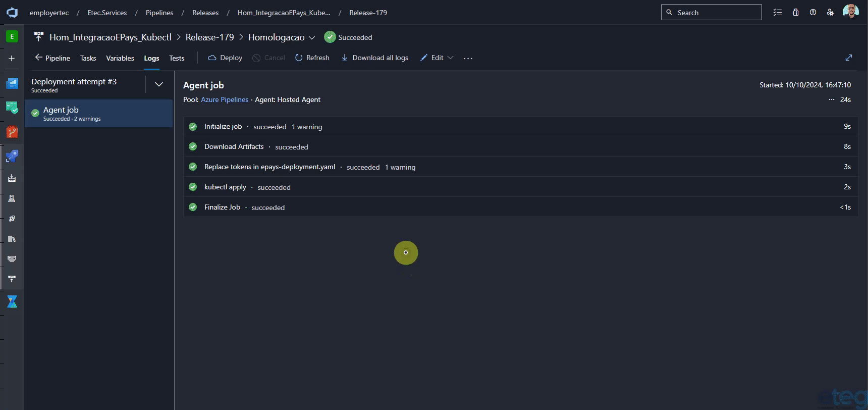This screenshot has height=410, width=868.
Task: Click the Refresh button
Action: [312, 58]
